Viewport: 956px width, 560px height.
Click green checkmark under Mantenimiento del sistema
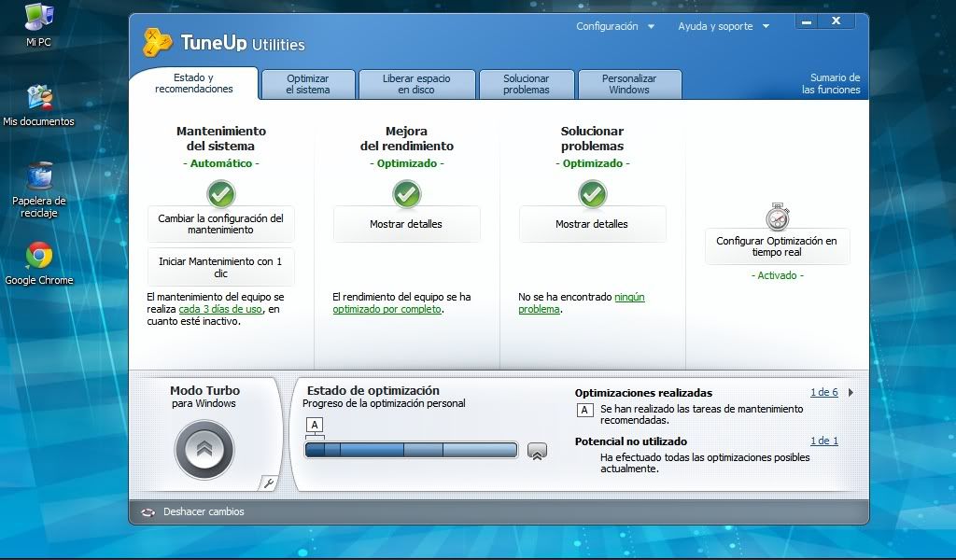221,194
